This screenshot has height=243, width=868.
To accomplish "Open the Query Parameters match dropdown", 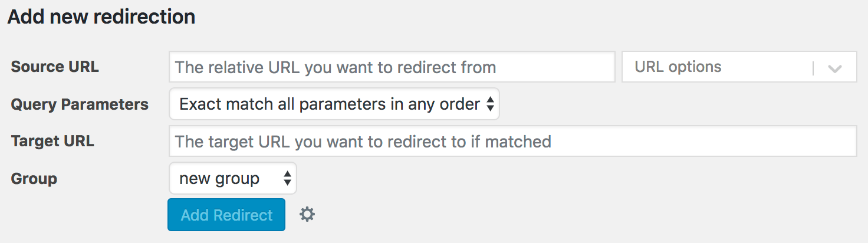I will (x=334, y=104).
